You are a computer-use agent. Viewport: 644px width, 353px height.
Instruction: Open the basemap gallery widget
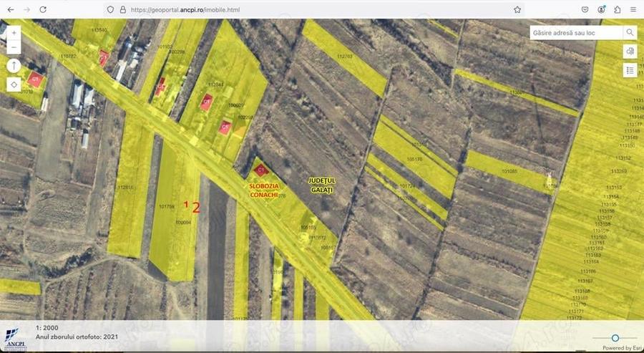[630, 52]
